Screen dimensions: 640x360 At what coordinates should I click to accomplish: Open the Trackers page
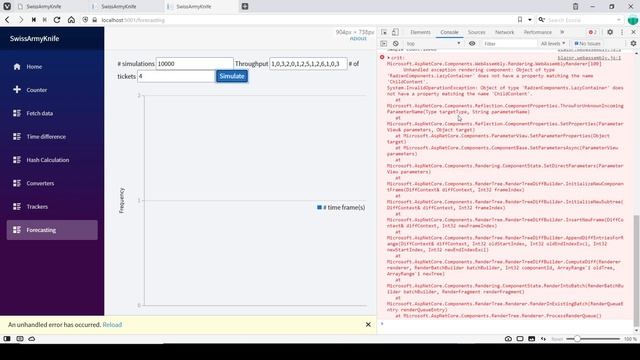[52, 207]
